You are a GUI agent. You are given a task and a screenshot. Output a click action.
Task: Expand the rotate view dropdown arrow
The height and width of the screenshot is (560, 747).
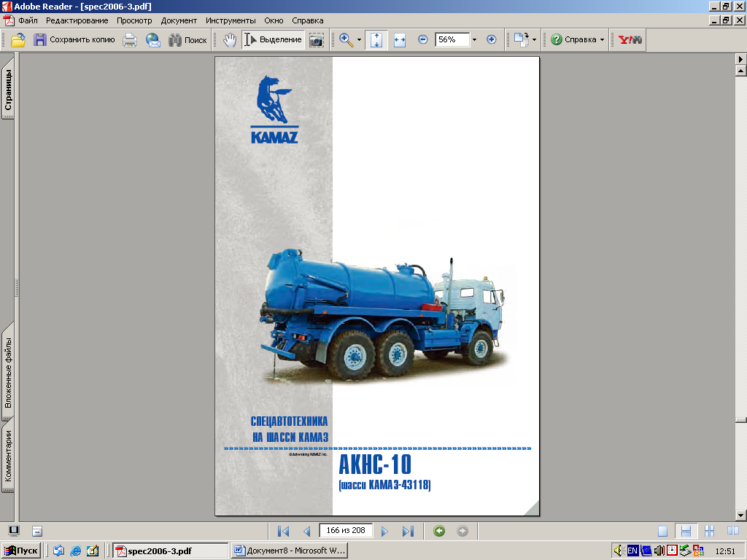534,40
